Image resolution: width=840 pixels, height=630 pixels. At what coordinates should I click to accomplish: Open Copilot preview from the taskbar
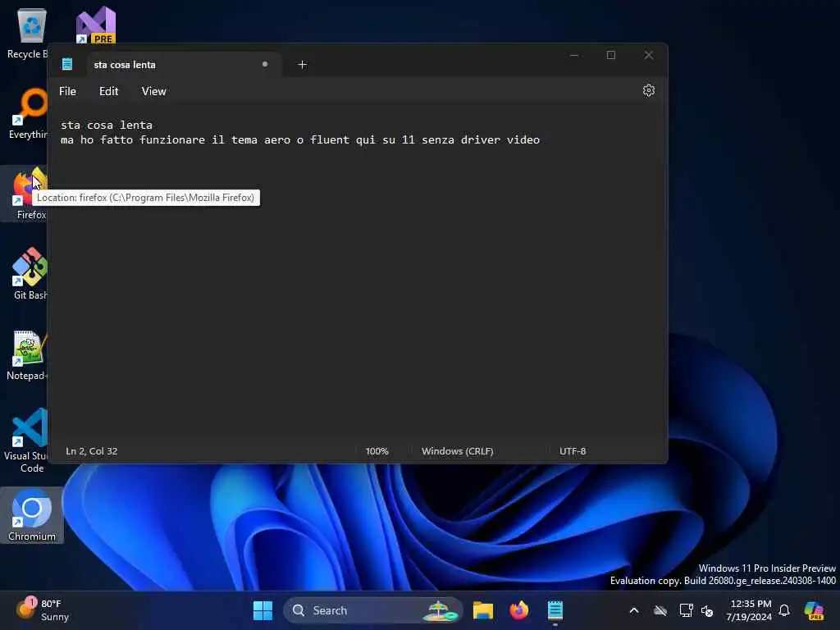[x=814, y=610]
